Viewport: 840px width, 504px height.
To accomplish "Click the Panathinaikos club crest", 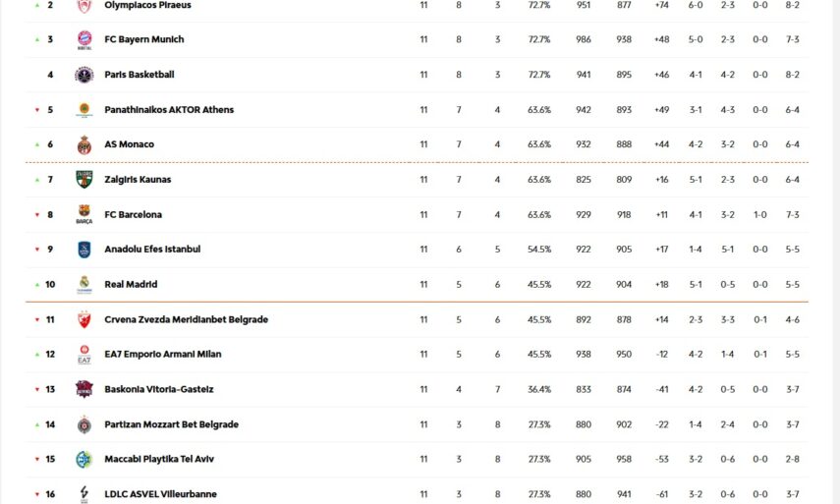I will point(84,110).
